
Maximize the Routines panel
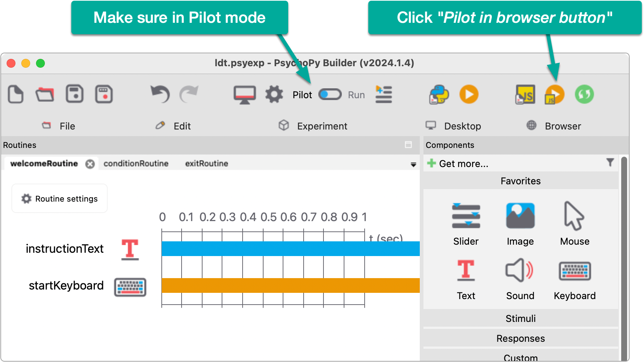(x=408, y=145)
